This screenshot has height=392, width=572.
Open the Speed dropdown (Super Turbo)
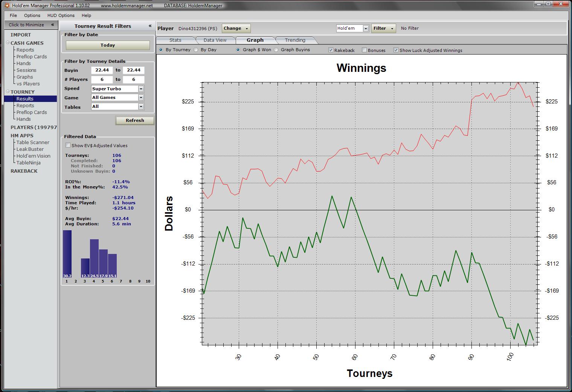pos(141,89)
